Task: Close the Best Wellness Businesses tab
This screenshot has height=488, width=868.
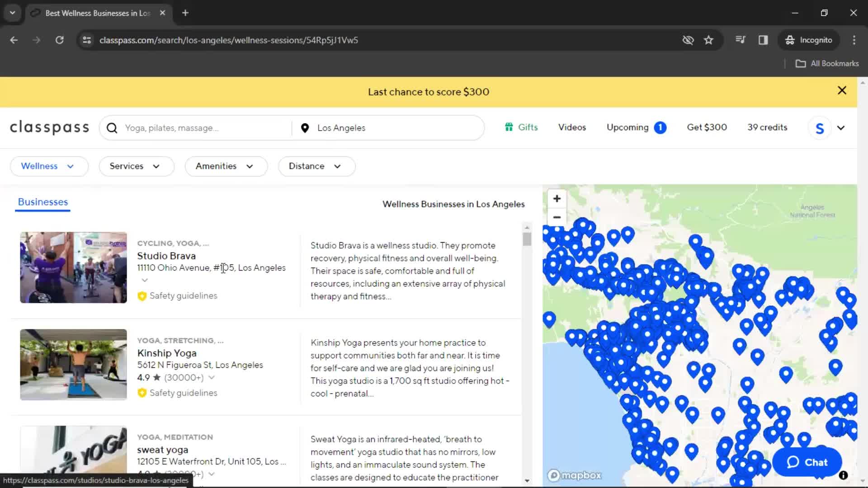Action: tap(162, 13)
